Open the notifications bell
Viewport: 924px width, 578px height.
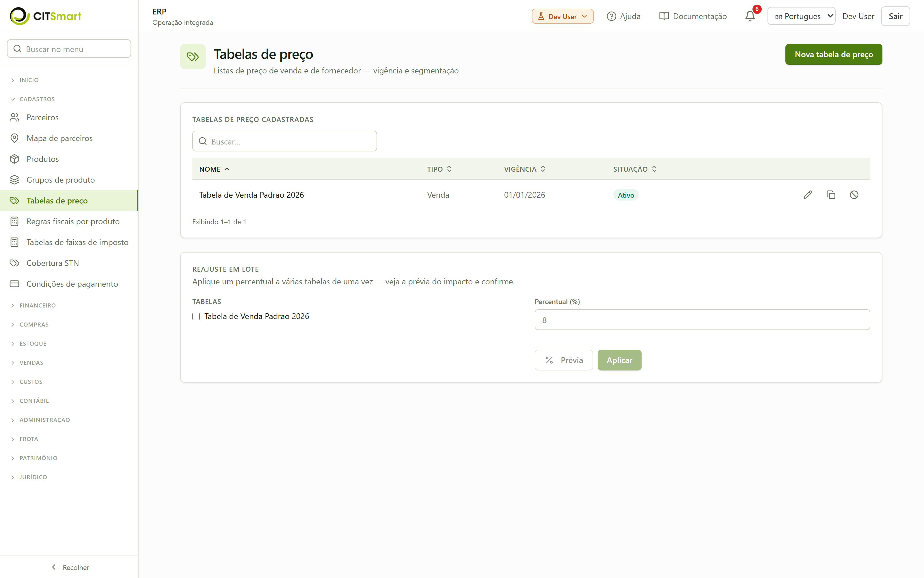pyautogui.click(x=750, y=16)
